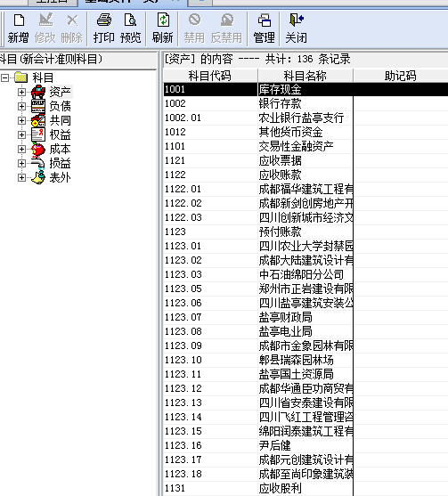Click 其他货币资金 account name
Image resolution: width=448 pixels, height=496 pixels.
[290, 132]
